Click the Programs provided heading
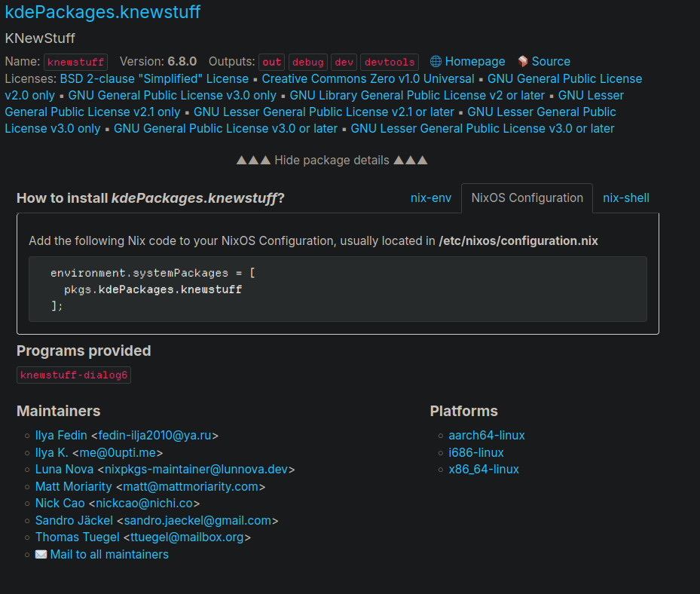700x594 pixels. 84,351
